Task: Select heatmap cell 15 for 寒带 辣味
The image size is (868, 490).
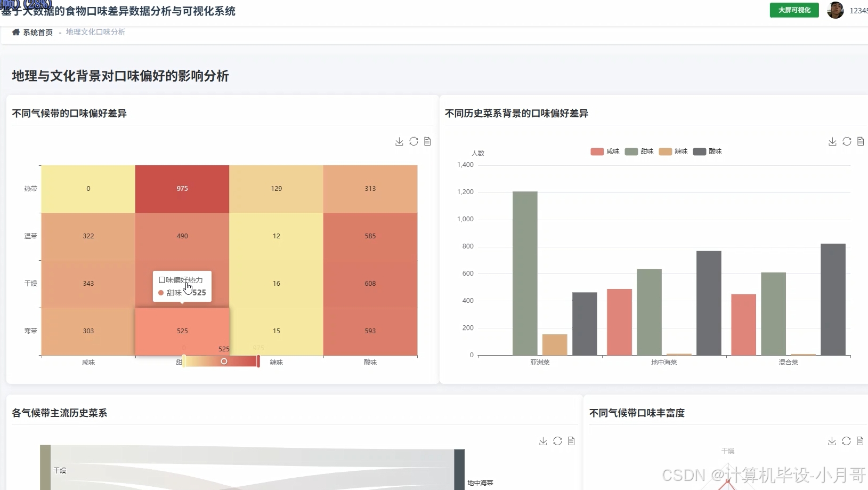Action: click(276, 331)
